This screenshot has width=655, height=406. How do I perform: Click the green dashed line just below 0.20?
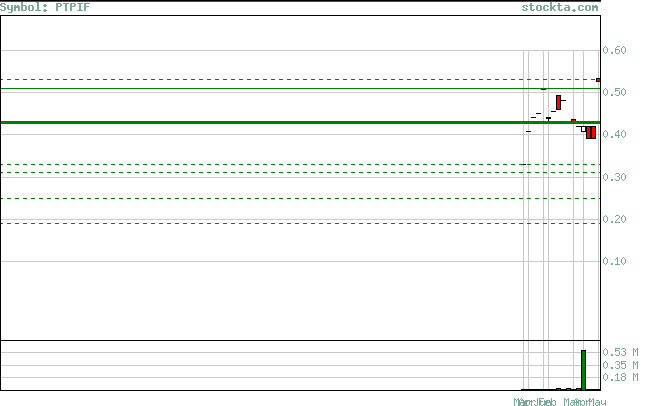(x=300, y=223)
